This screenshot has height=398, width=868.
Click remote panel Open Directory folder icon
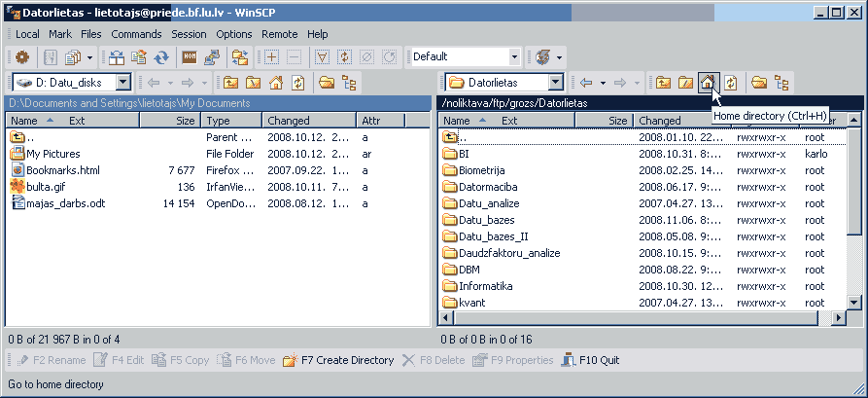coord(759,83)
